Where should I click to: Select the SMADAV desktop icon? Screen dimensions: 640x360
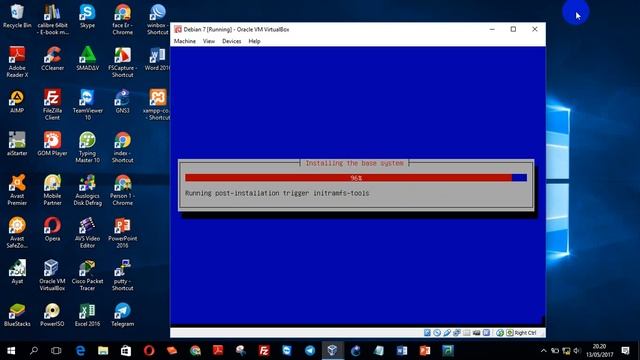point(87,58)
